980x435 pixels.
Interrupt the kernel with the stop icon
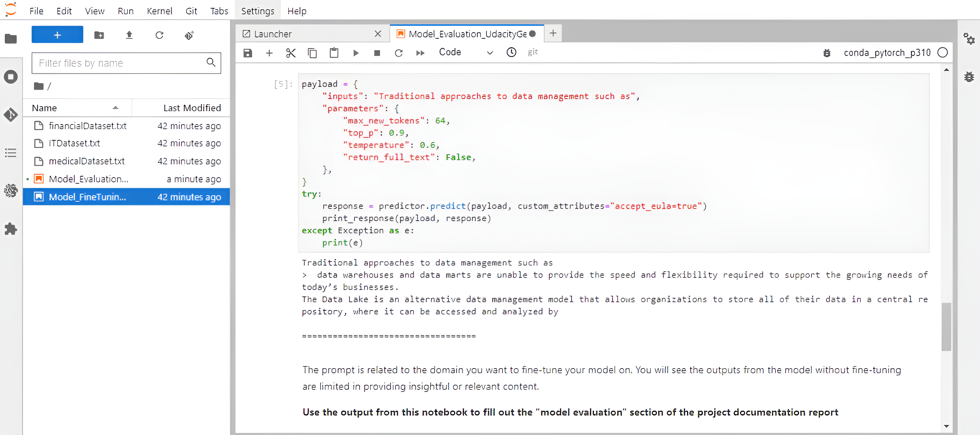point(377,53)
